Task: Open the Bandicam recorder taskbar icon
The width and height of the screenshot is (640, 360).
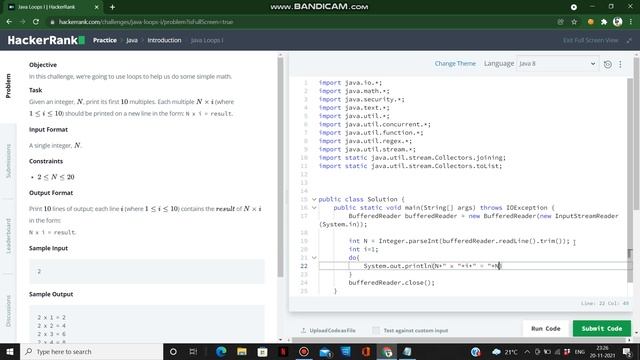Action: coord(304,351)
